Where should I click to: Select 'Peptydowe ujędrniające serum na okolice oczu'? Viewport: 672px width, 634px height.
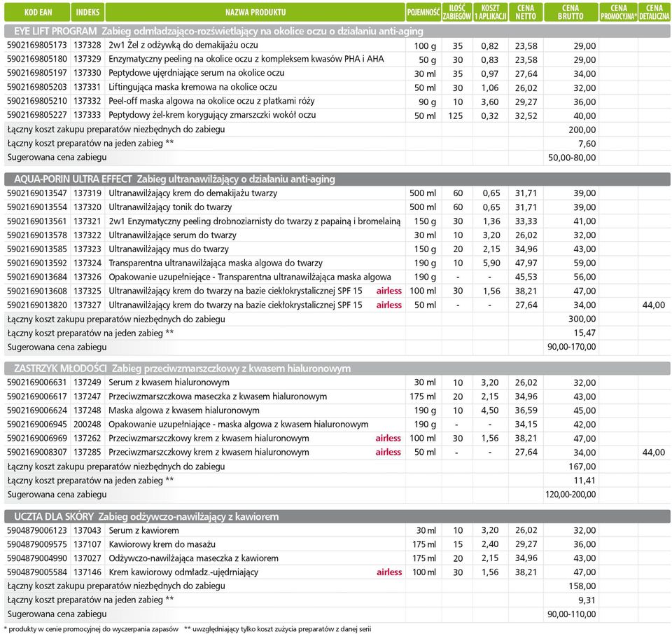point(196,73)
